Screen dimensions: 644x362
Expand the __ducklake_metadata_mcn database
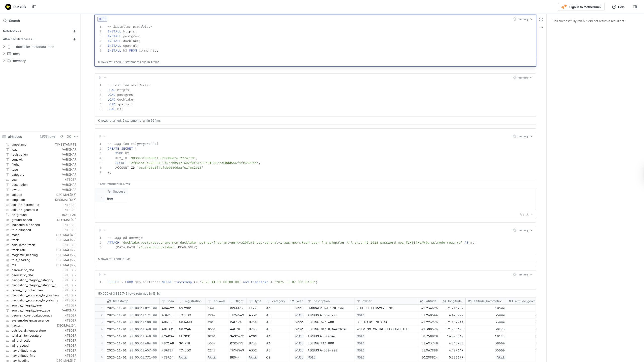(4, 47)
